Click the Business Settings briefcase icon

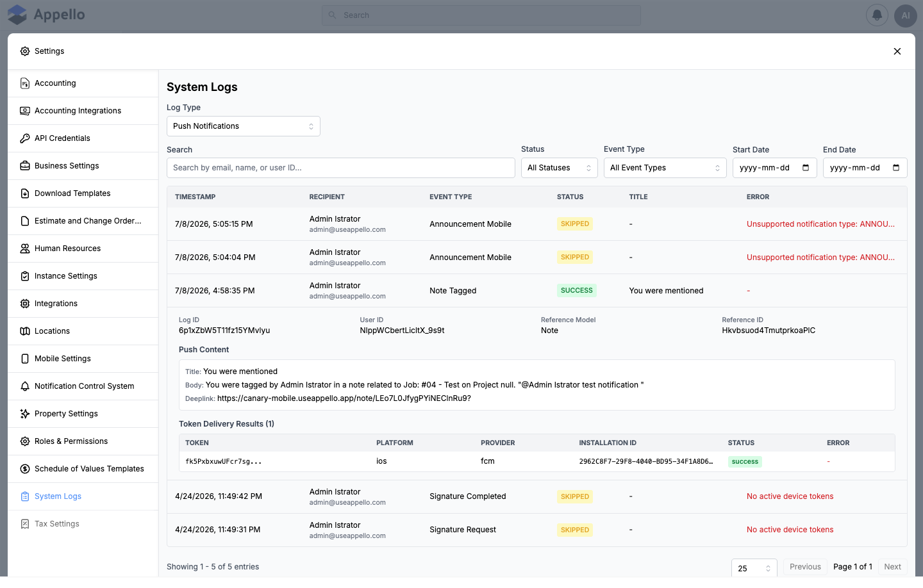tap(25, 166)
